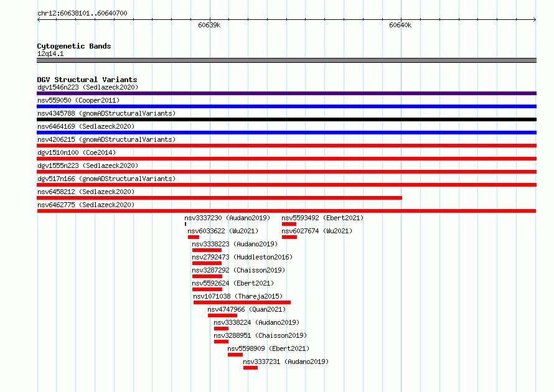Click the 12q14.1 band label
Viewport: 554px width, 392px height.
[x=50, y=54]
